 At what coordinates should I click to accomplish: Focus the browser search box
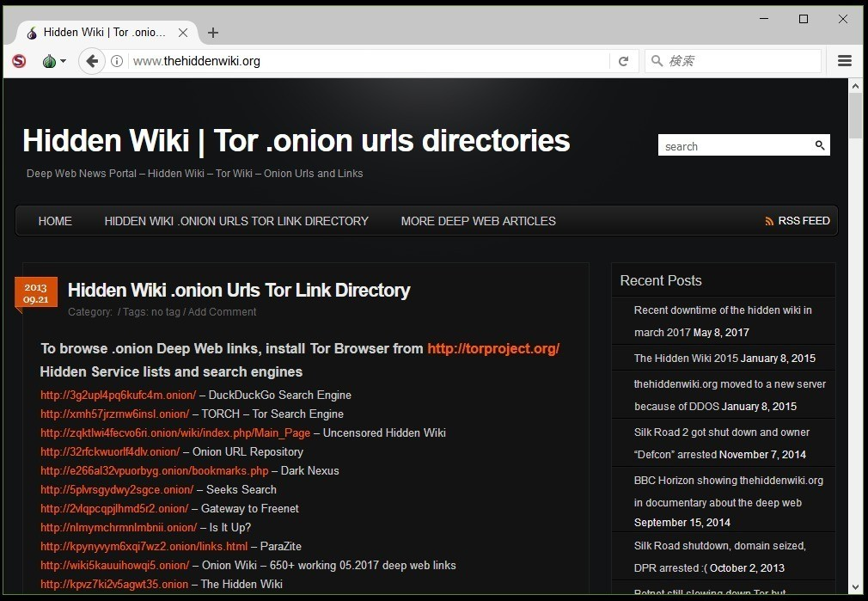733,61
